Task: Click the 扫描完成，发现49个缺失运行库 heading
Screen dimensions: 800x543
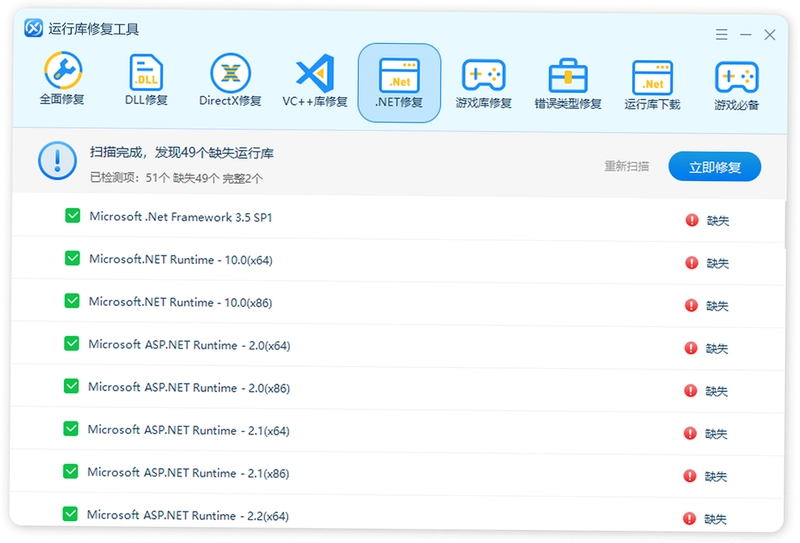Action: pyautogui.click(x=182, y=153)
